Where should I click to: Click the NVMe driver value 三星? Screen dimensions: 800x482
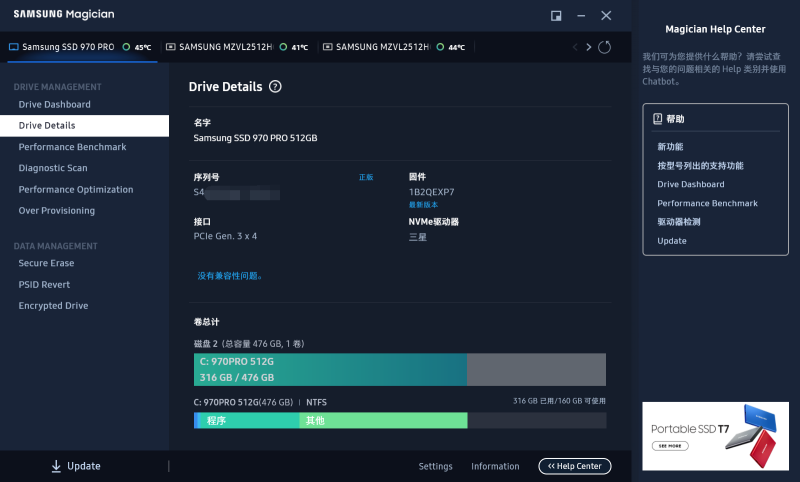[x=417, y=237]
